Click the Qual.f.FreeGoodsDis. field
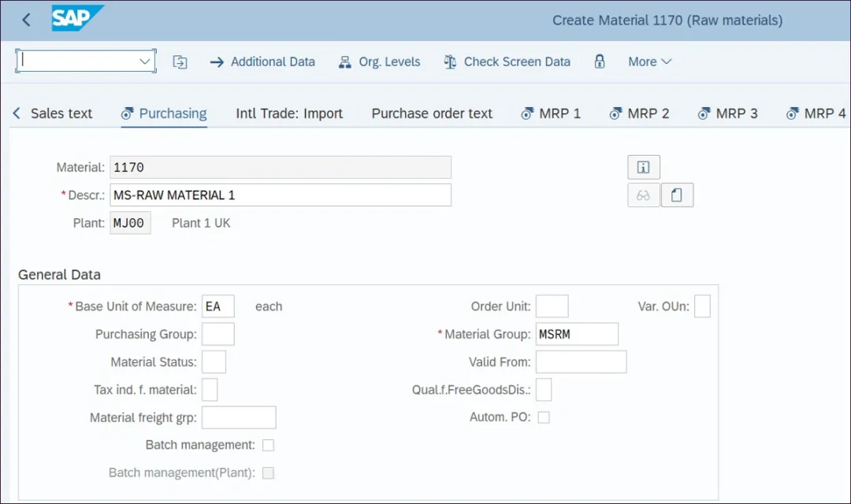The image size is (851, 504). pos(544,390)
